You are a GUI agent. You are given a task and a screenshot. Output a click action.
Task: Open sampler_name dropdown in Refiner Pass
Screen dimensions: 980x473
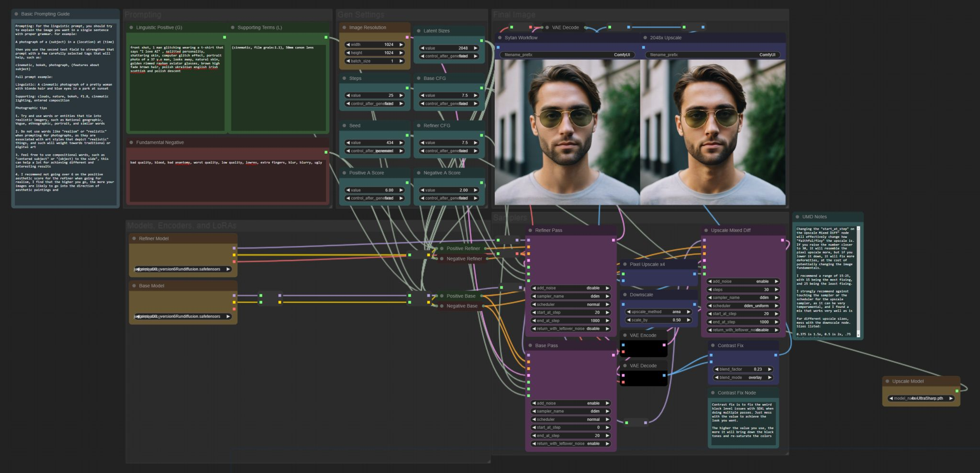(571, 296)
